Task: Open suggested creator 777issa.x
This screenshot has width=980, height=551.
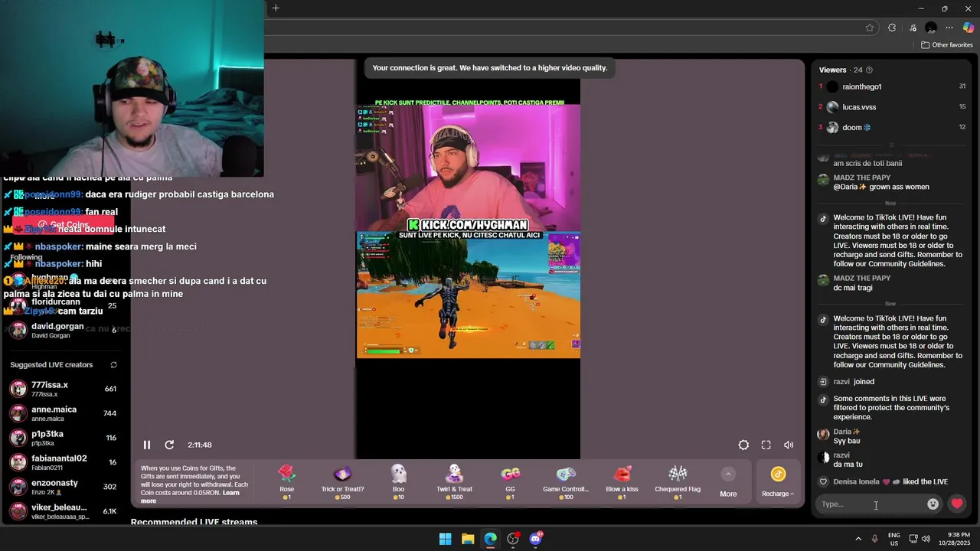Action: click(x=64, y=389)
